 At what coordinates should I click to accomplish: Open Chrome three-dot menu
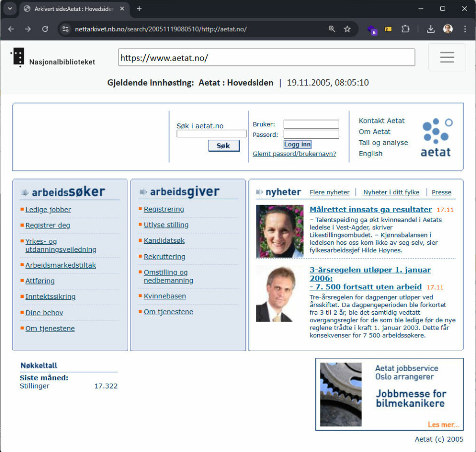click(465, 29)
